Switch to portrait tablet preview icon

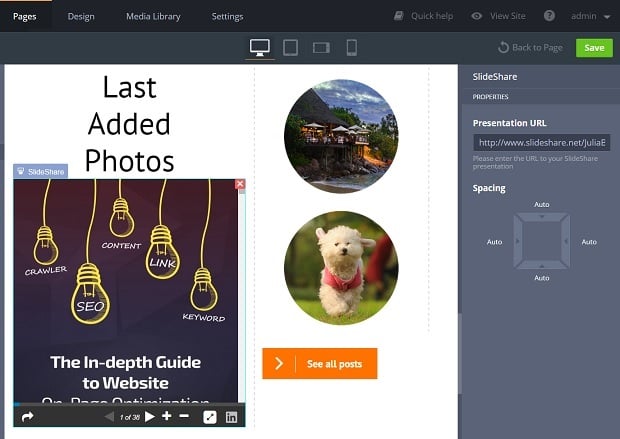291,47
